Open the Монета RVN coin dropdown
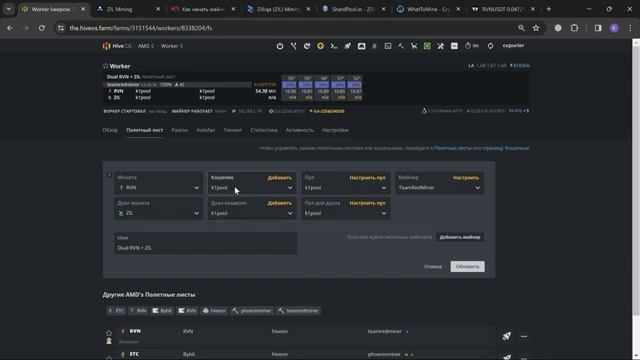This screenshot has height=360, width=640. (x=158, y=183)
